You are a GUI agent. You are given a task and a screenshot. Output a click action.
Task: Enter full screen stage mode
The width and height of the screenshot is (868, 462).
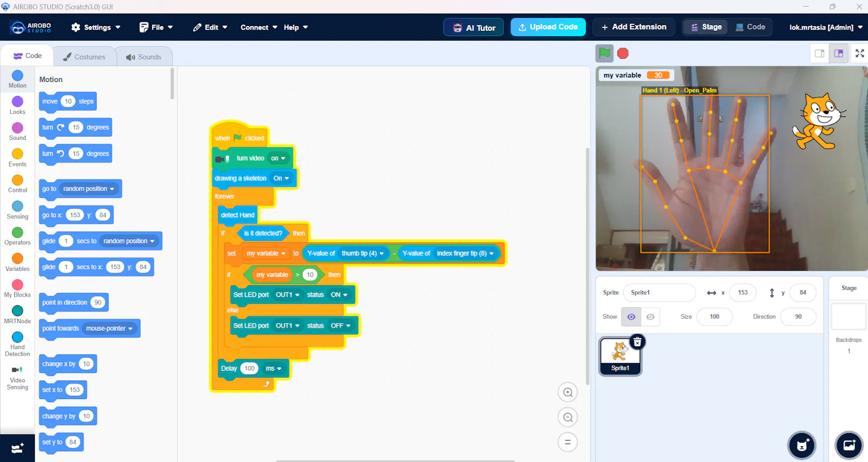(x=860, y=53)
